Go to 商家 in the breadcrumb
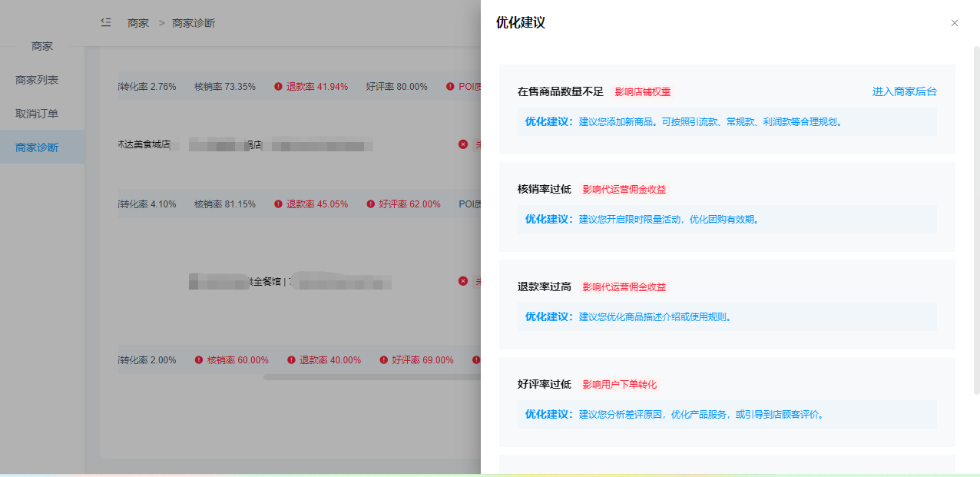Image resolution: width=980 pixels, height=477 pixels. (138, 23)
